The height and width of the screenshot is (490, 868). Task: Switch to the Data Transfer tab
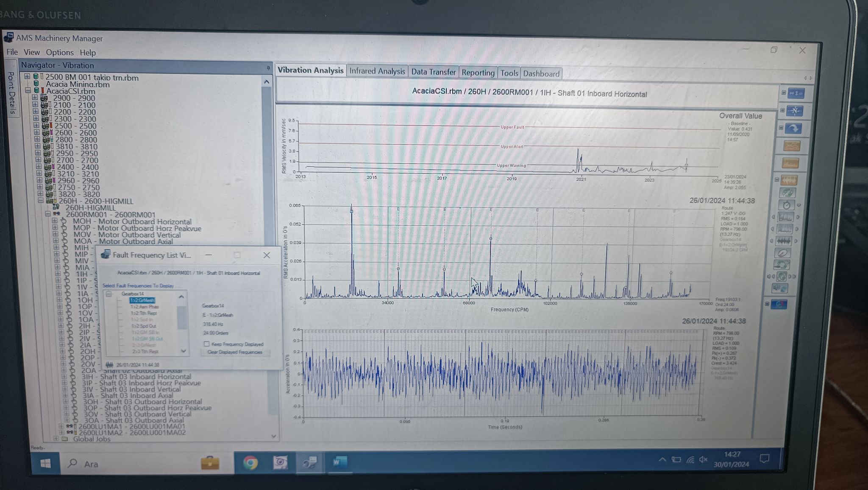point(433,72)
